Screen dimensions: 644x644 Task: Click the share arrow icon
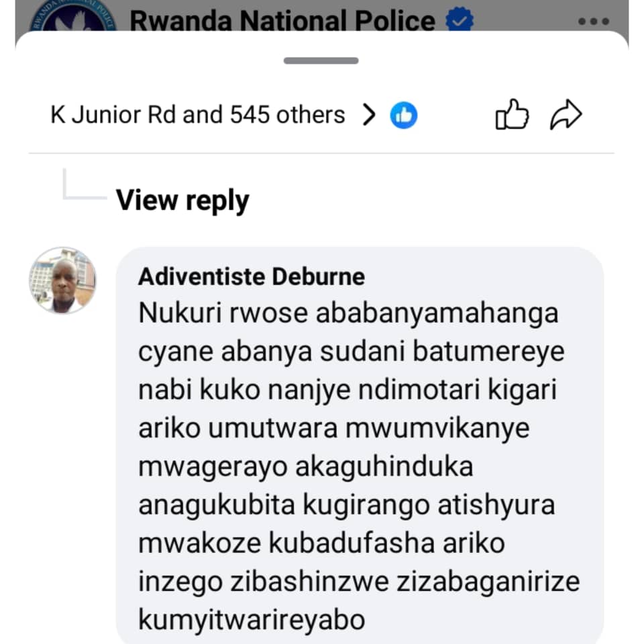pyautogui.click(x=566, y=115)
